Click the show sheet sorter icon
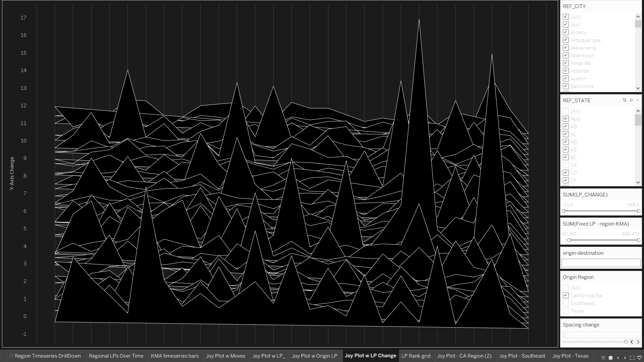644x362 pixels. pos(611,358)
